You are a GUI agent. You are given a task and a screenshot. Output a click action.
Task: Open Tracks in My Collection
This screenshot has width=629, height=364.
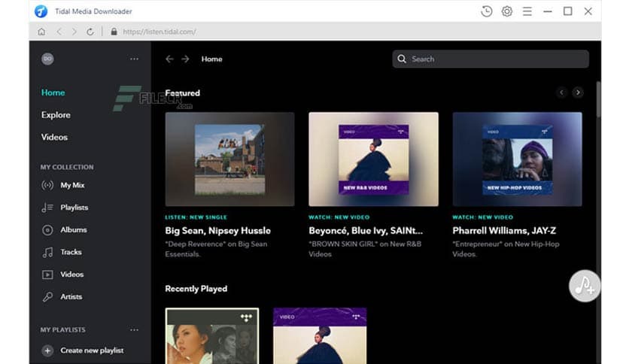[x=71, y=252]
